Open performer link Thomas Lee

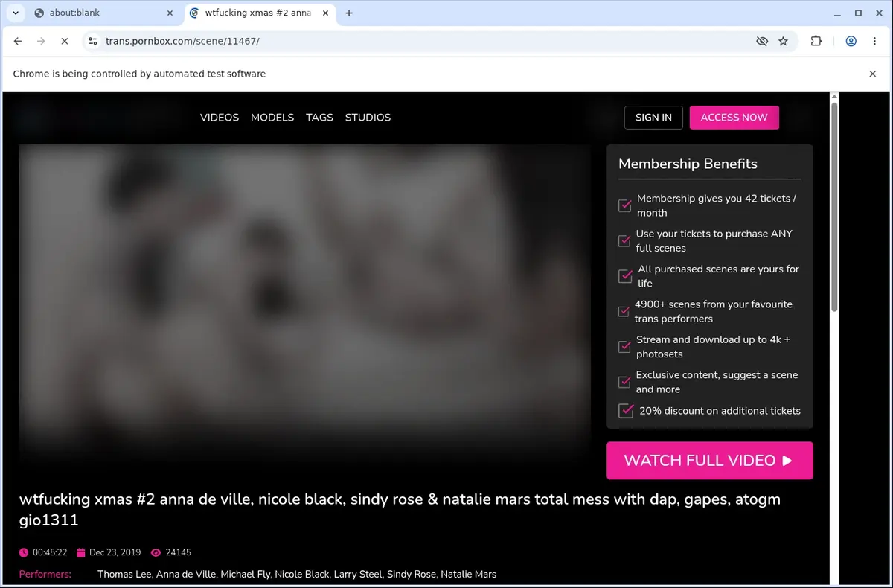[x=124, y=575]
